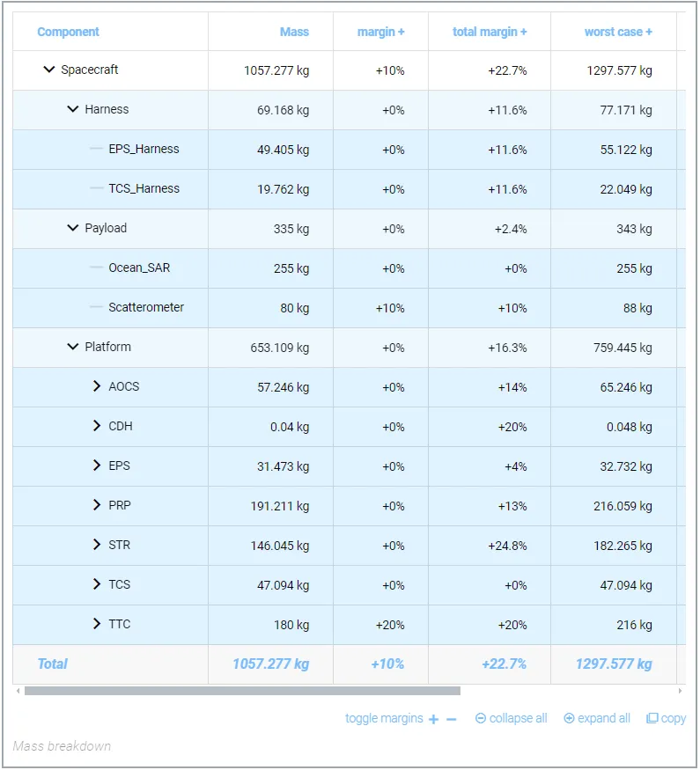Click the copy table icon
This screenshot has width=700, height=770.
click(x=652, y=718)
